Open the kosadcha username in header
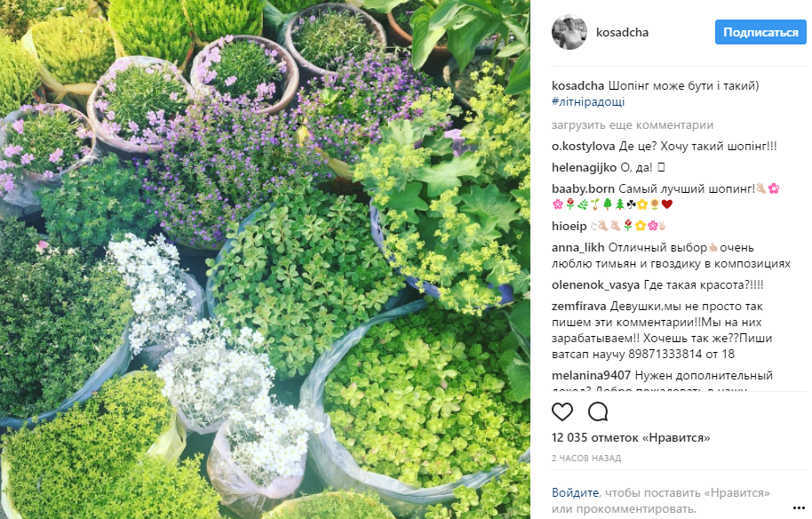This screenshot has height=519, width=812. [x=622, y=32]
